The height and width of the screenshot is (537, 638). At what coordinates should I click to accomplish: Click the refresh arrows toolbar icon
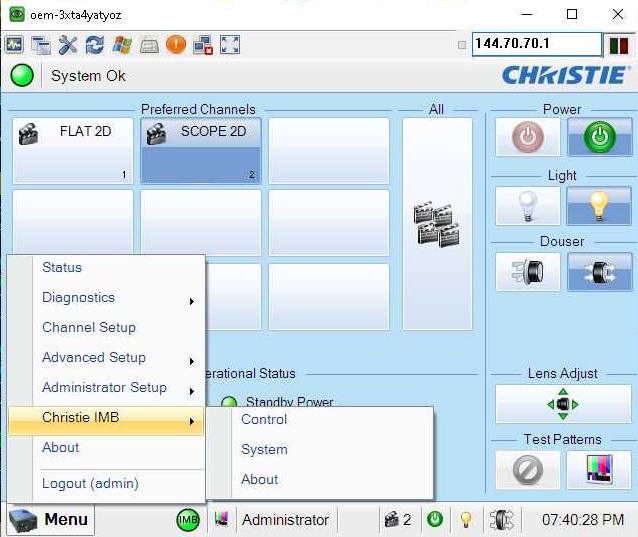click(x=94, y=44)
